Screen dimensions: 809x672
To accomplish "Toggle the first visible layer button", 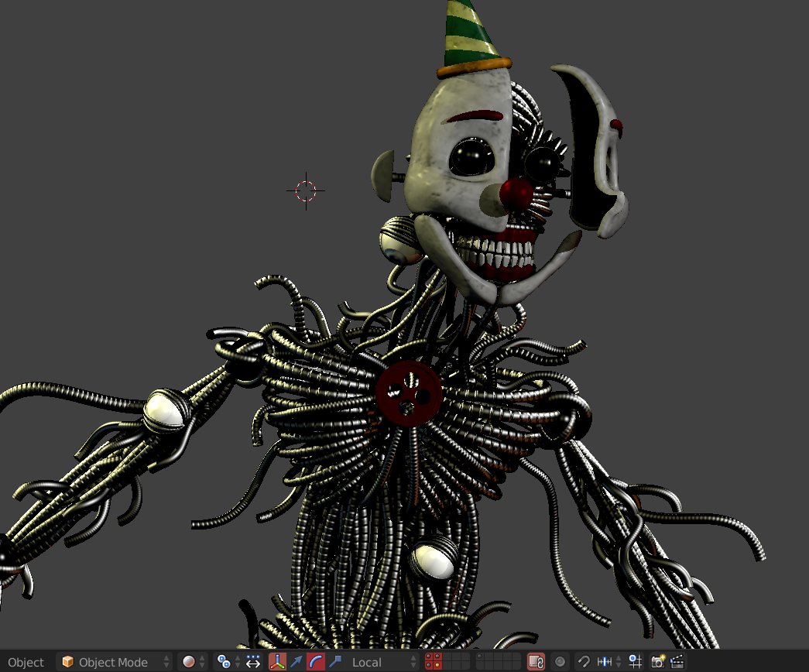I will [x=429, y=657].
